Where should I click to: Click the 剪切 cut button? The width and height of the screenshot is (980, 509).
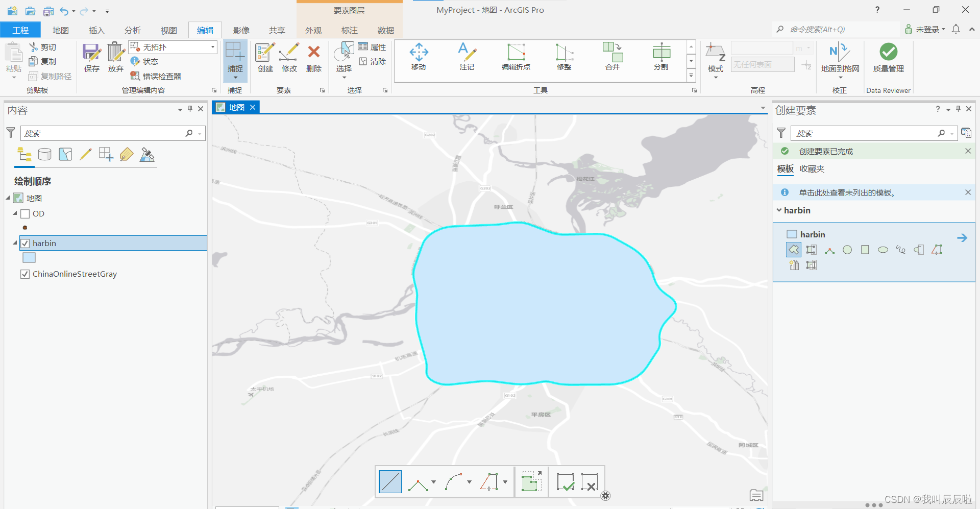click(x=42, y=47)
